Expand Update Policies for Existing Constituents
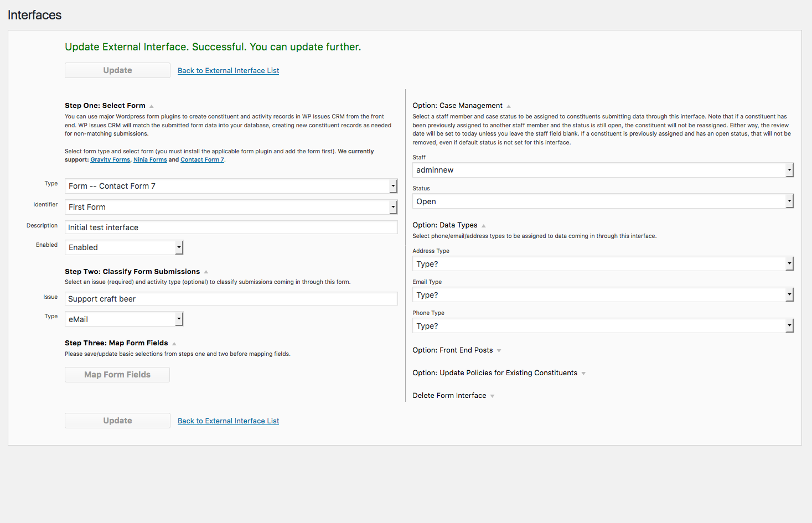Viewport: 812px width, 523px height. [583, 374]
